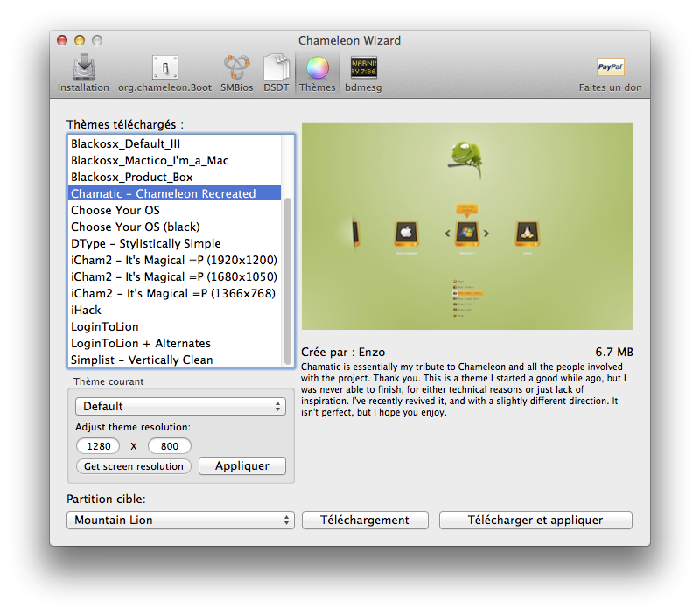Click the width field showing 1280
Viewport: 700px width, 615px height.
[x=98, y=446]
